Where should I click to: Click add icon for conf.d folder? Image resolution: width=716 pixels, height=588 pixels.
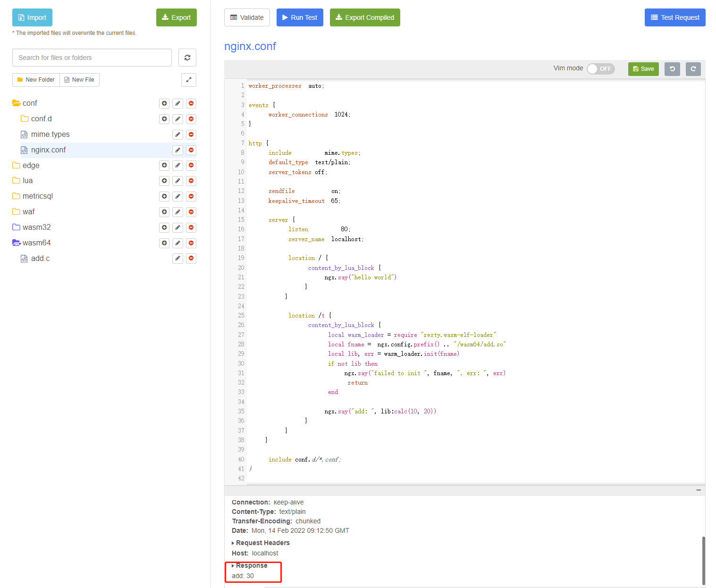click(164, 119)
